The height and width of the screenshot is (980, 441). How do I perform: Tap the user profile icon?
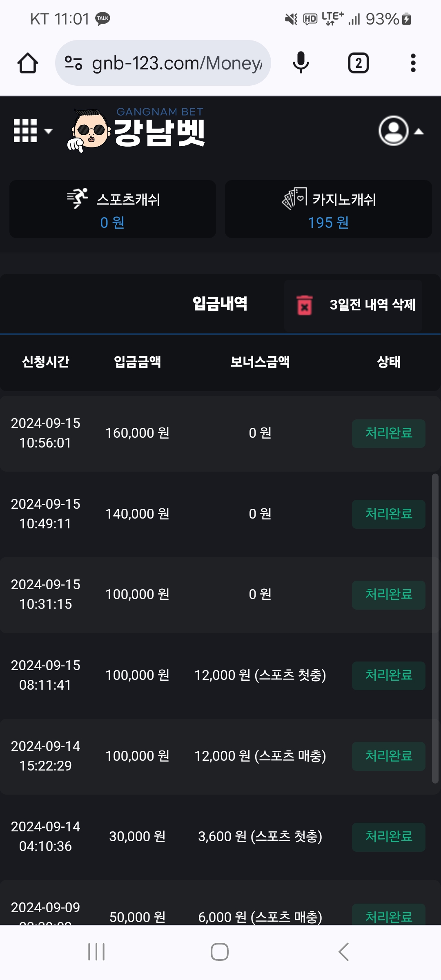394,131
